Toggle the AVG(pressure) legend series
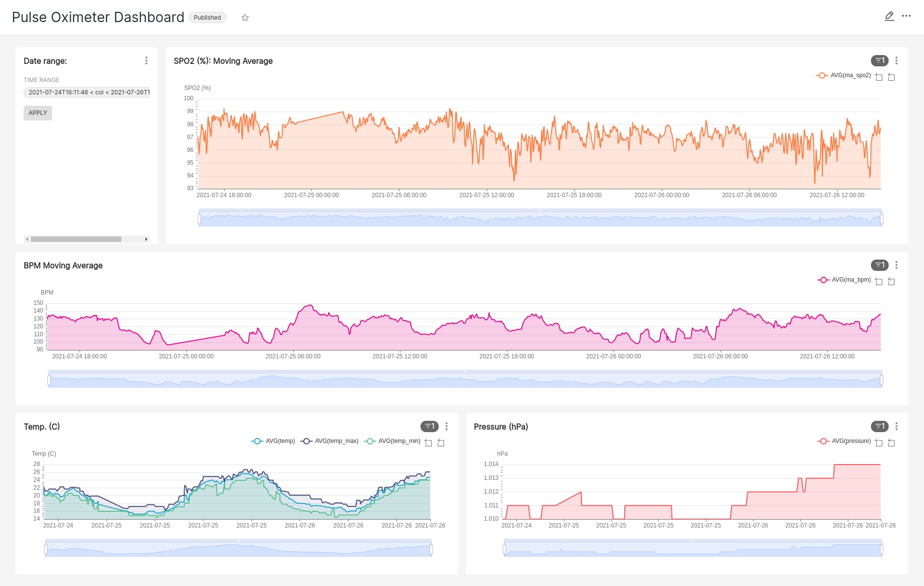The height and width of the screenshot is (586, 924). click(844, 441)
